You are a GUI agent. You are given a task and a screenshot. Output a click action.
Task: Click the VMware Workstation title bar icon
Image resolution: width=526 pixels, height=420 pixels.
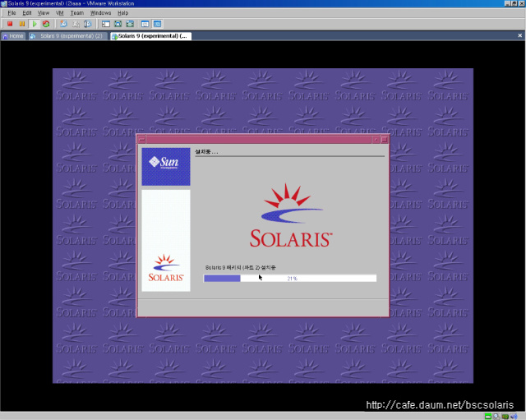click(x=3, y=3)
